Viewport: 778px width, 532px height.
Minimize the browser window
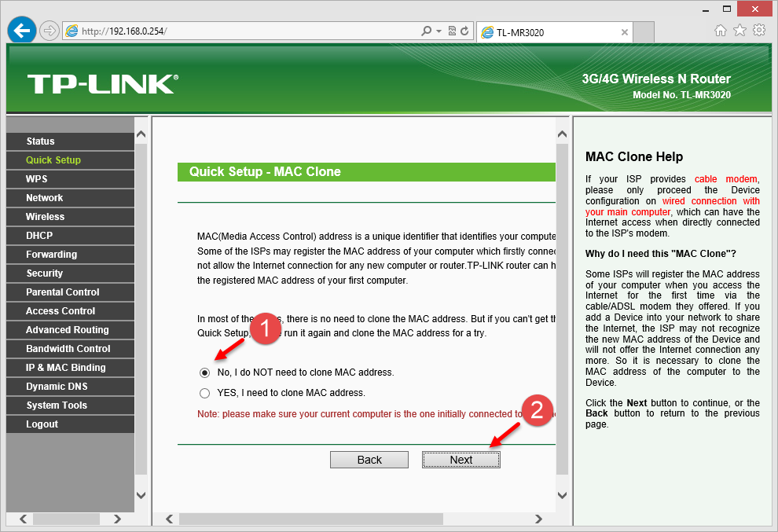pos(706,9)
